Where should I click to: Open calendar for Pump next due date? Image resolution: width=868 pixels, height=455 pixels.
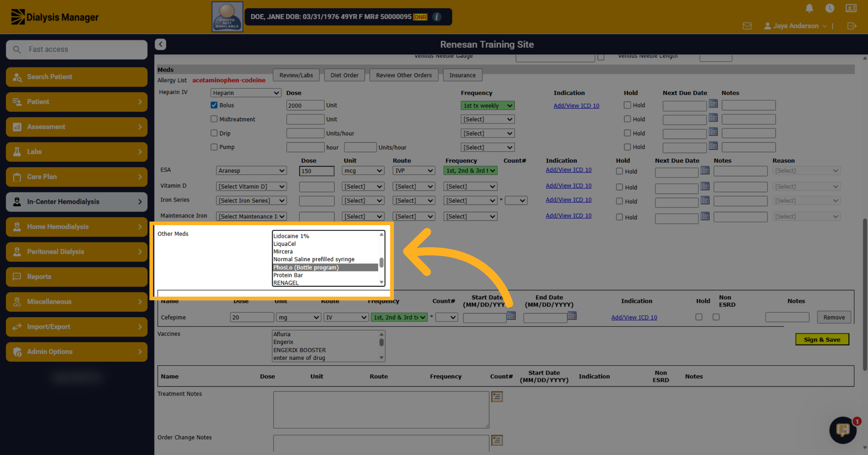(x=713, y=146)
